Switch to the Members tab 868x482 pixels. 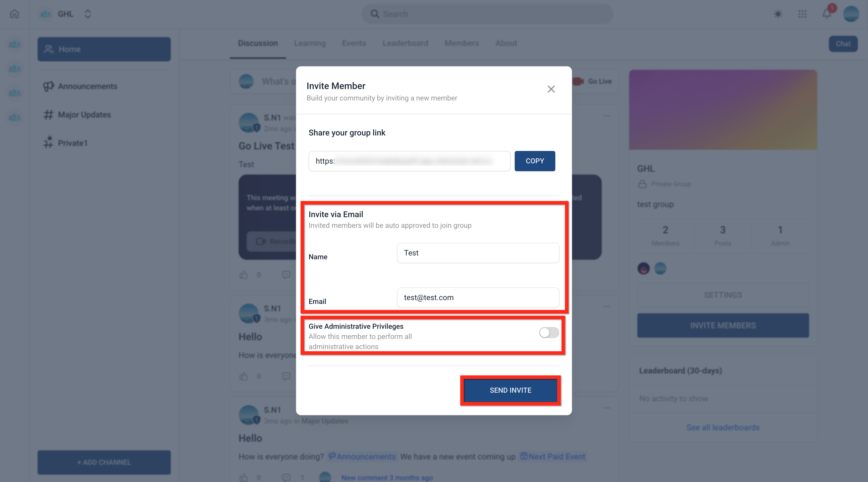(462, 43)
